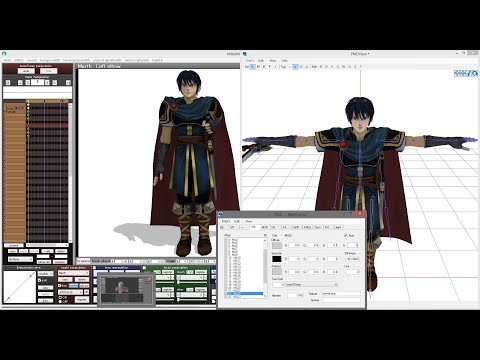Click the timeline horizontal scrollbar
480x360 pixels.
47,245
